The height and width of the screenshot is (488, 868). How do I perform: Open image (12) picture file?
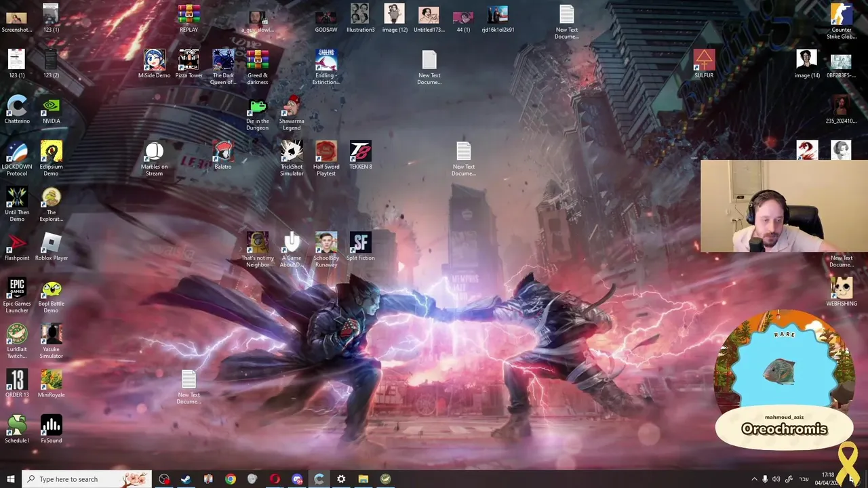(x=395, y=18)
